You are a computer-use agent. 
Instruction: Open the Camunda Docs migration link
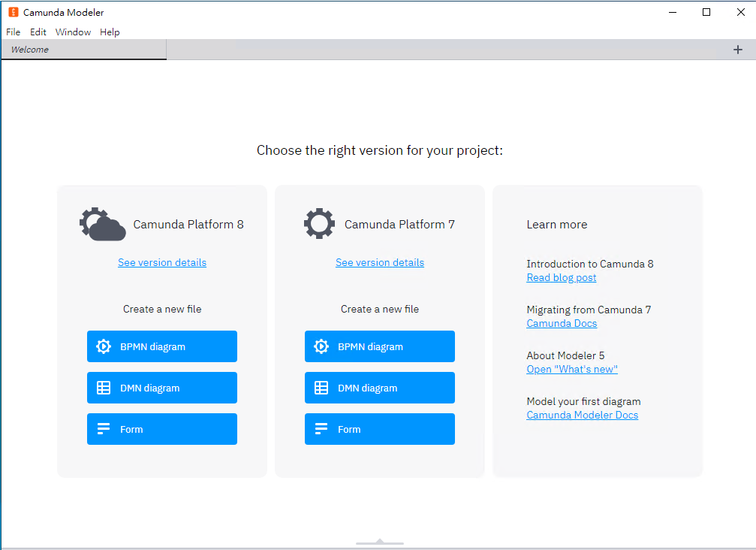pyautogui.click(x=562, y=323)
